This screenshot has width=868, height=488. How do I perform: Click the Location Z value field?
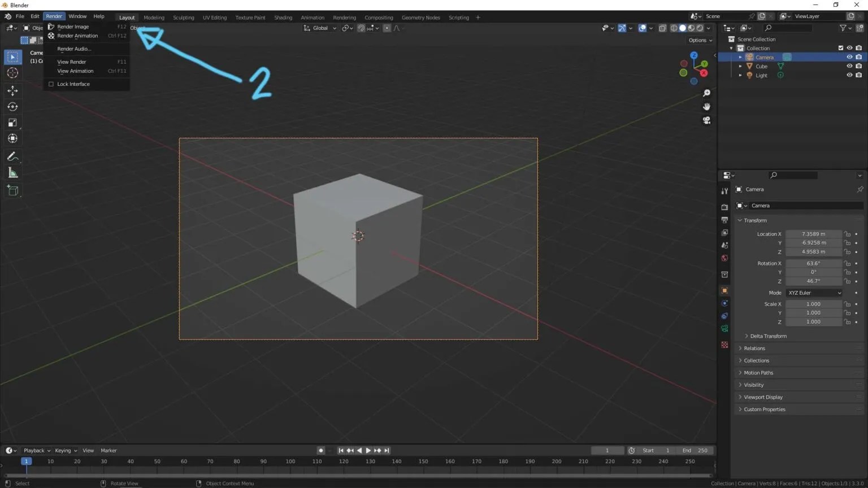click(x=814, y=252)
